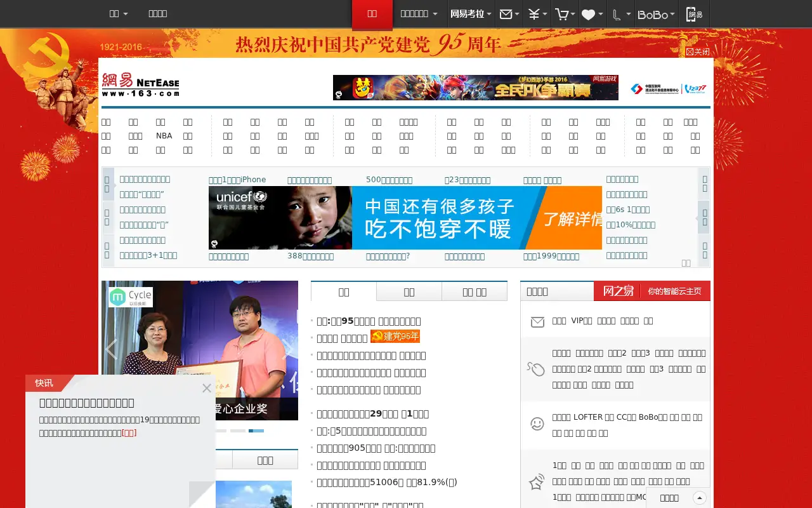Close the 快讯 popup with the X
The height and width of the screenshot is (508, 812).
(207, 388)
